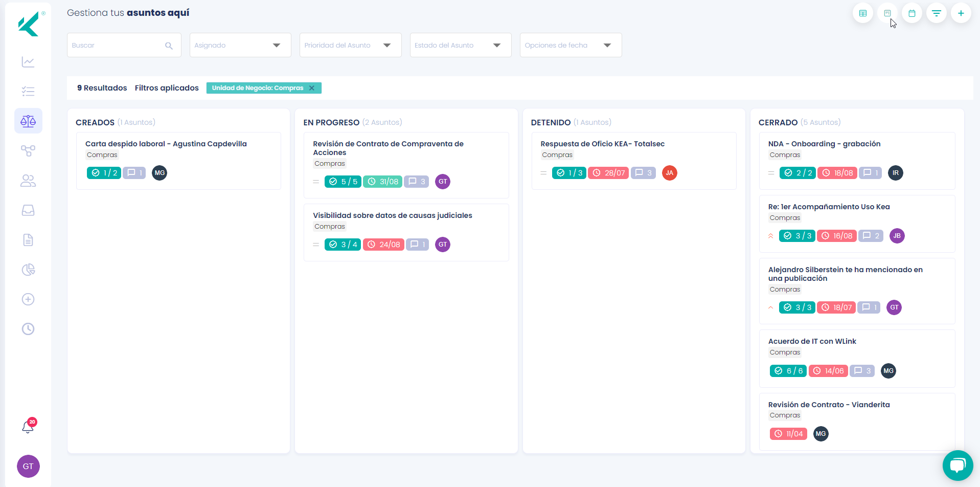
Task: Open the inbox sidebar icon
Action: coord(28,210)
